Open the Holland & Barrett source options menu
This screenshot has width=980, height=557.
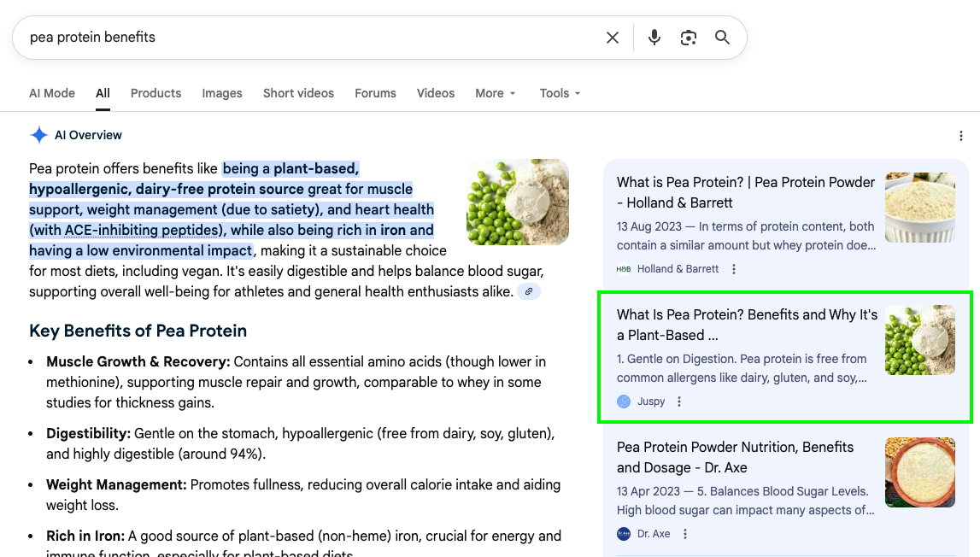tap(734, 269)
